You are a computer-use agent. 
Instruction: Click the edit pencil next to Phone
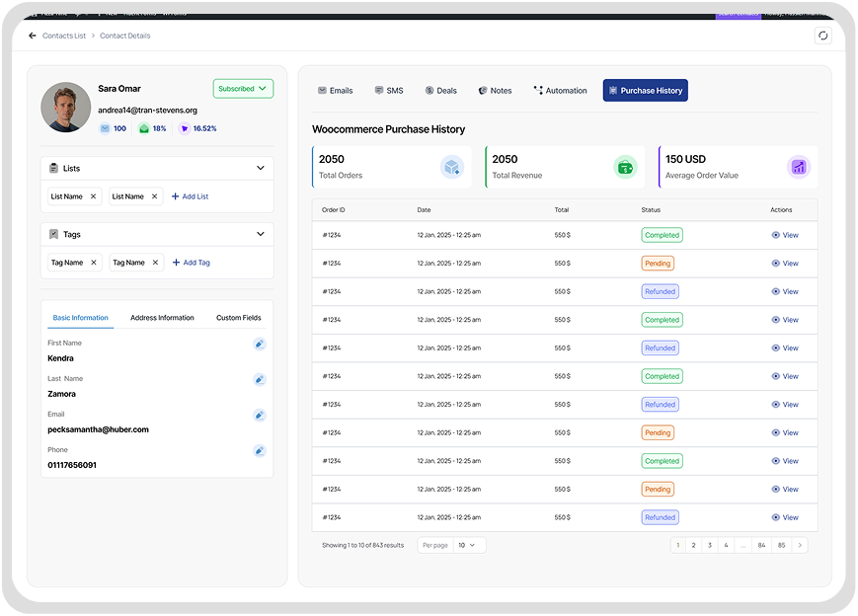(259, 451)
